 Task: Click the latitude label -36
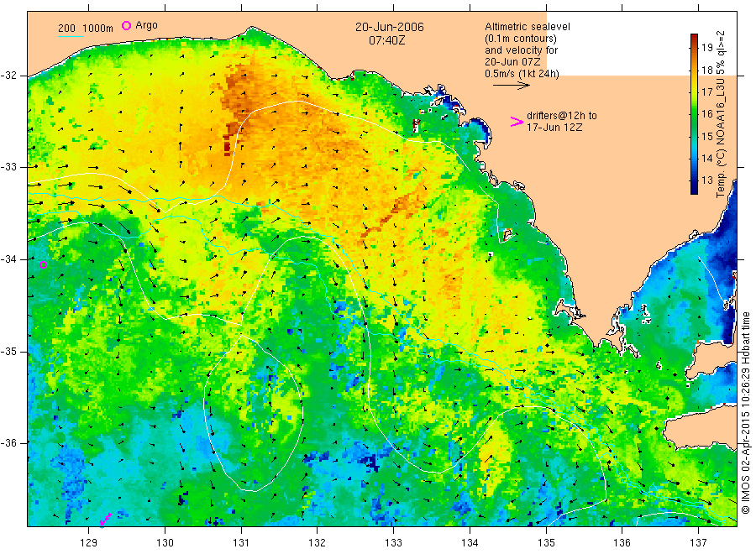point(9,442)
